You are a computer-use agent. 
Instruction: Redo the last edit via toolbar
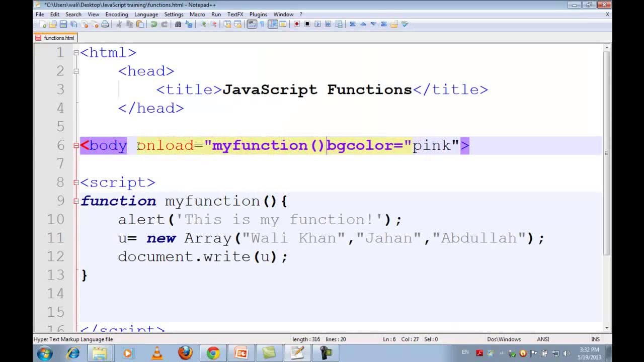[165, 24]
